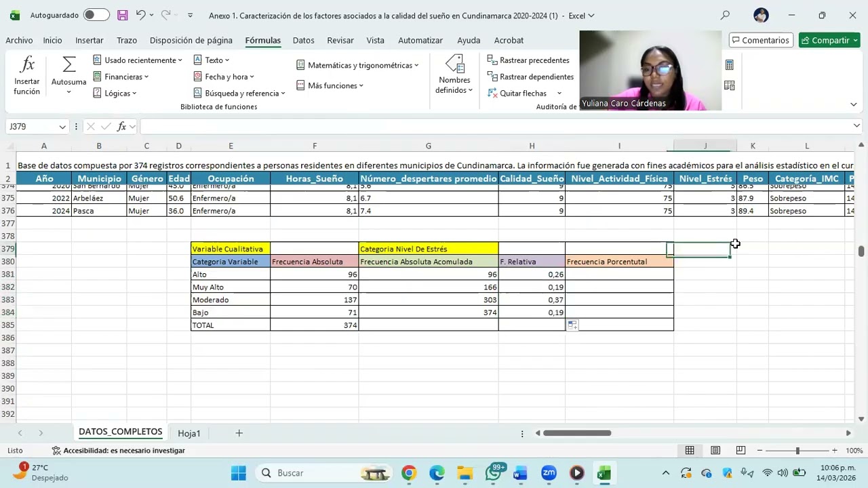Save the workbook with disk icon

tap(123, 15)
